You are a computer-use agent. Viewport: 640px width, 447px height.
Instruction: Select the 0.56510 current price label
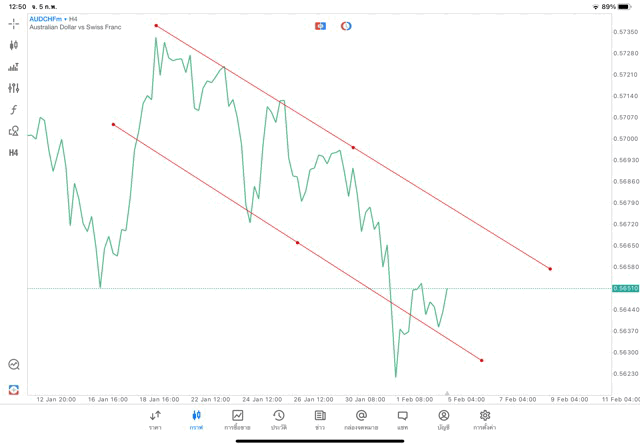pos(627,288)
